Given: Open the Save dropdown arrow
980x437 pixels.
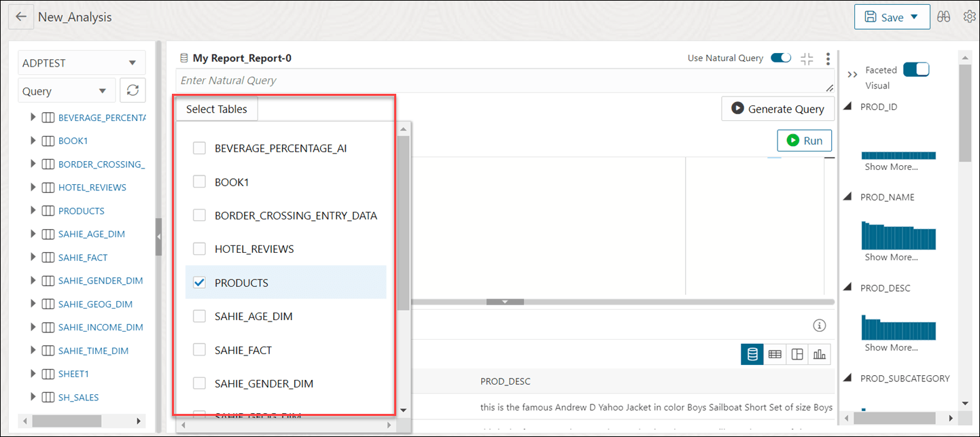Looking at the screenshot, I should (x=912, y=16).
